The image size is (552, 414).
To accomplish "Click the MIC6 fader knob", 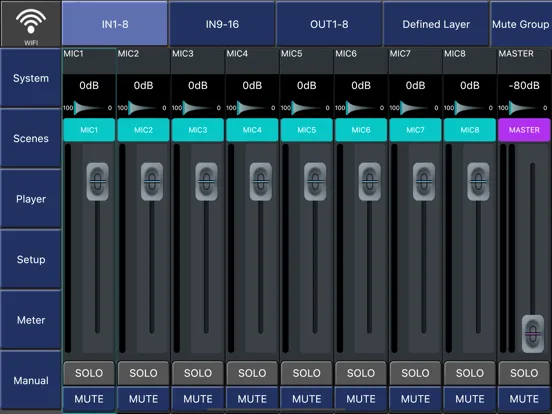I will (369, 182).
